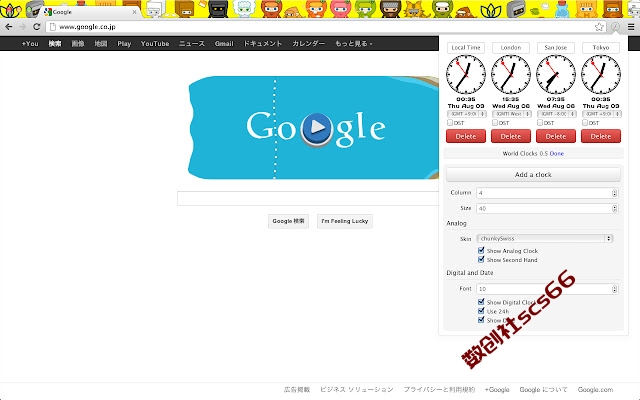Open +You in Google bar
Viewport: 640px width, 400px height.
(30, 43)
